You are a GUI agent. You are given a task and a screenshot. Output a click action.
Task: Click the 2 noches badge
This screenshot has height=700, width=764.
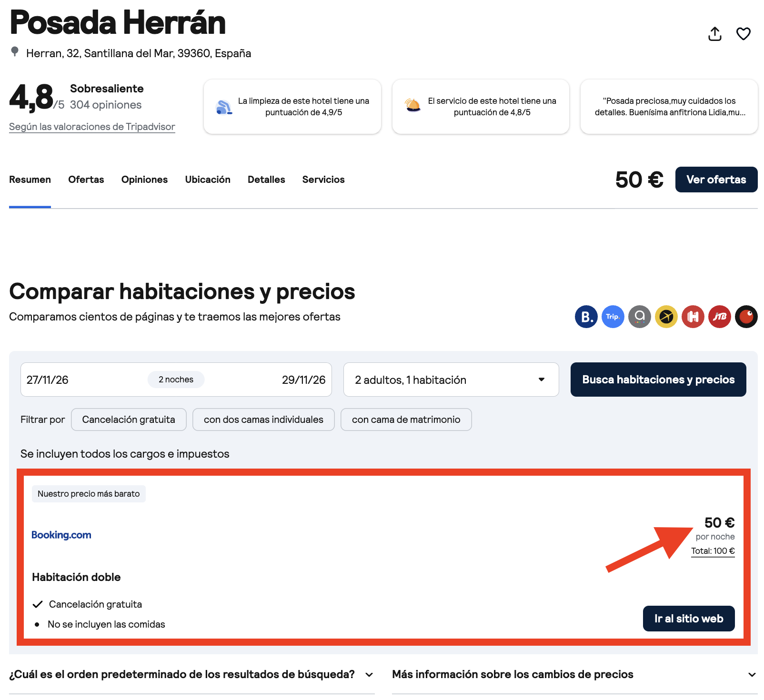[x=176, y=380]
